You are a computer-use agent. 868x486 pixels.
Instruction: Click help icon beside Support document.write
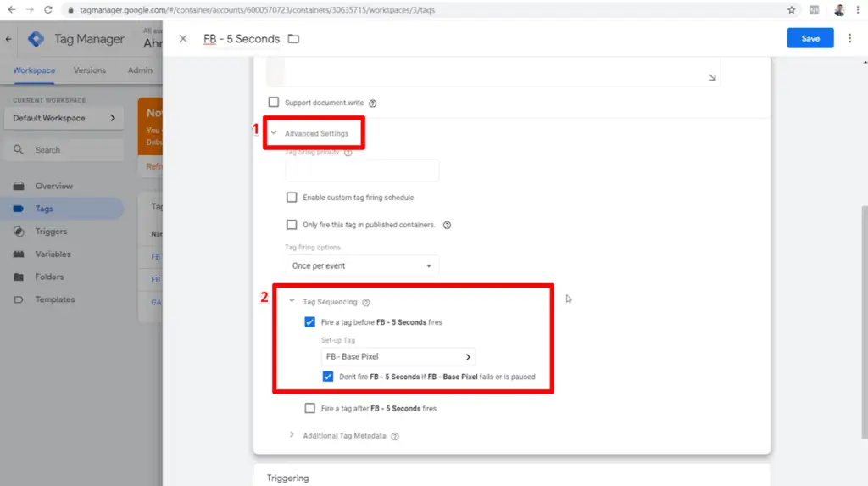[373, 103]
